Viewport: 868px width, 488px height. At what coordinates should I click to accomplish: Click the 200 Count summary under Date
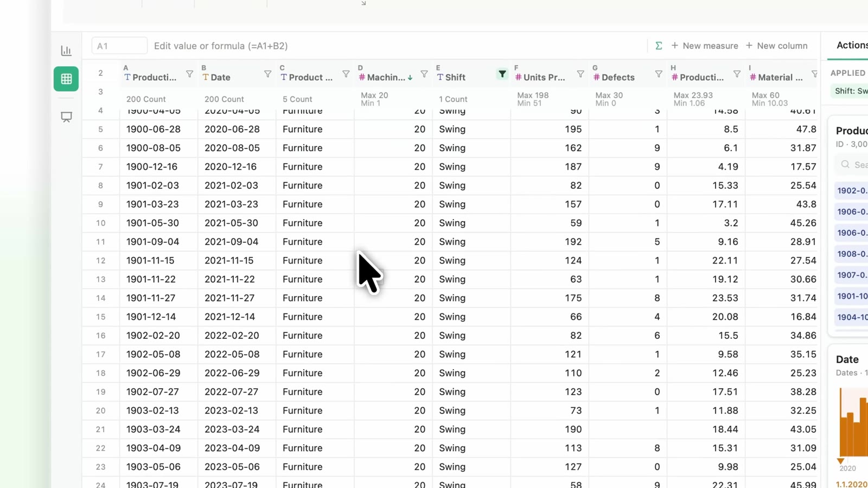(224, 99)
